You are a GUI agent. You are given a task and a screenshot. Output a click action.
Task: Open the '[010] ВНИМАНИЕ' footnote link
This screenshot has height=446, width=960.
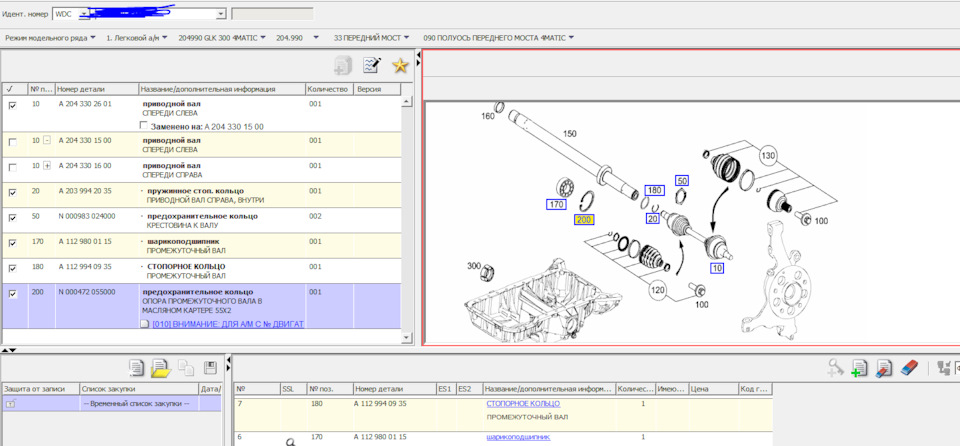click(227, 324)
